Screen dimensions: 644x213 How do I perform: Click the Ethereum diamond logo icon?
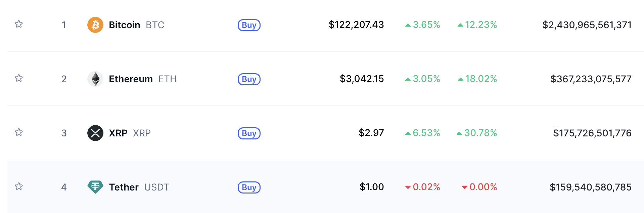[x=95, y=79]
